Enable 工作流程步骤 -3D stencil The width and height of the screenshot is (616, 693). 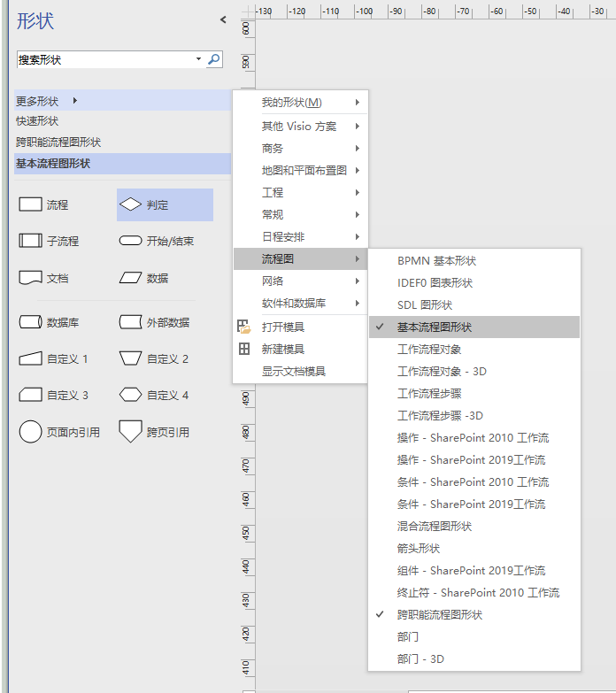pos(474,415)
